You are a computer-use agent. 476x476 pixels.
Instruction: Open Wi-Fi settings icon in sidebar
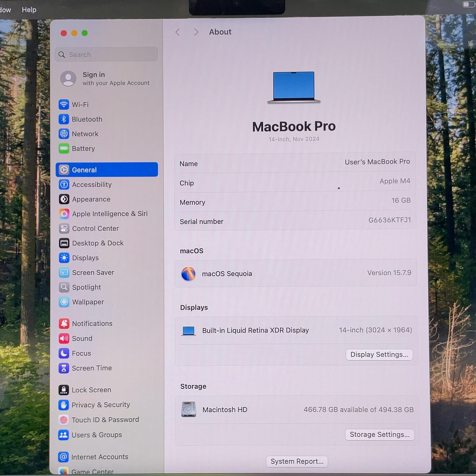point(64,104)
